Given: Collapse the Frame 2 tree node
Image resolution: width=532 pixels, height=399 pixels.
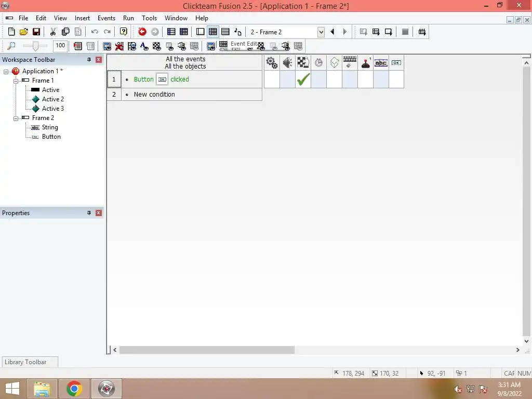Looking at the screenshot, I should [x=16, y=118].
